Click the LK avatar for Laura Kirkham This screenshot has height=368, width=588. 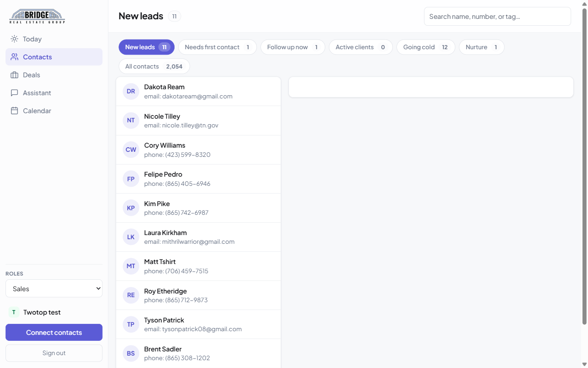point(131,237)
